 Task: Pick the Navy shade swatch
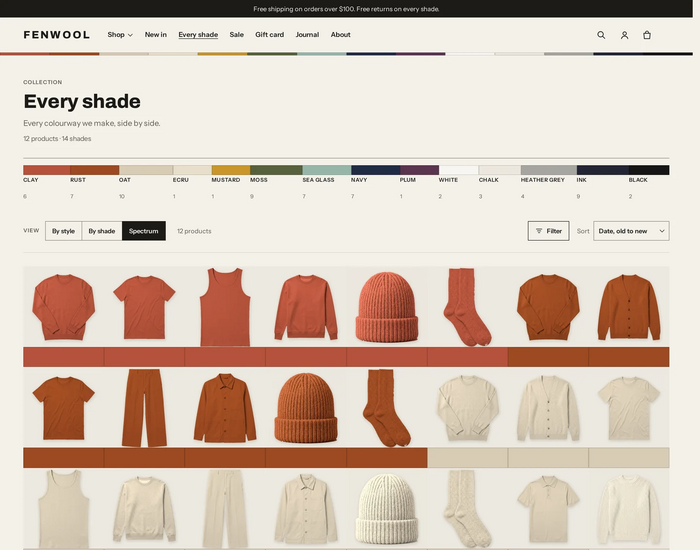pos(375,170)
